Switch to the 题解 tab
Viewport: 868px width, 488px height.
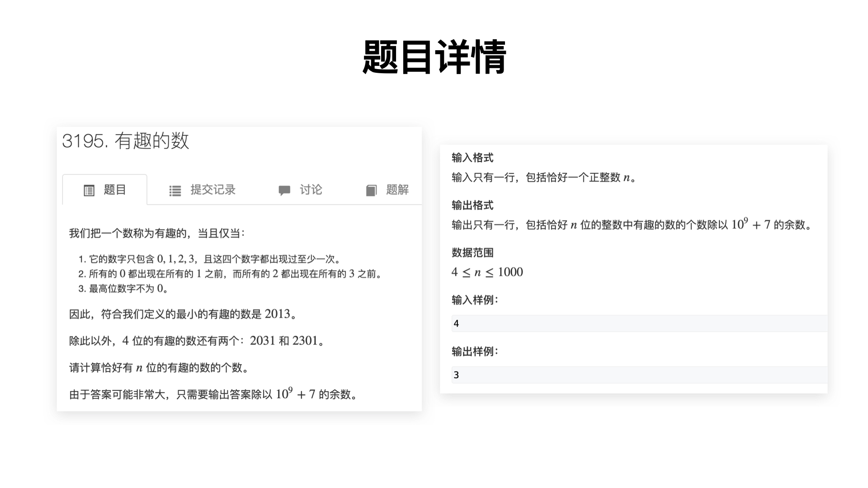click(397, 190)
